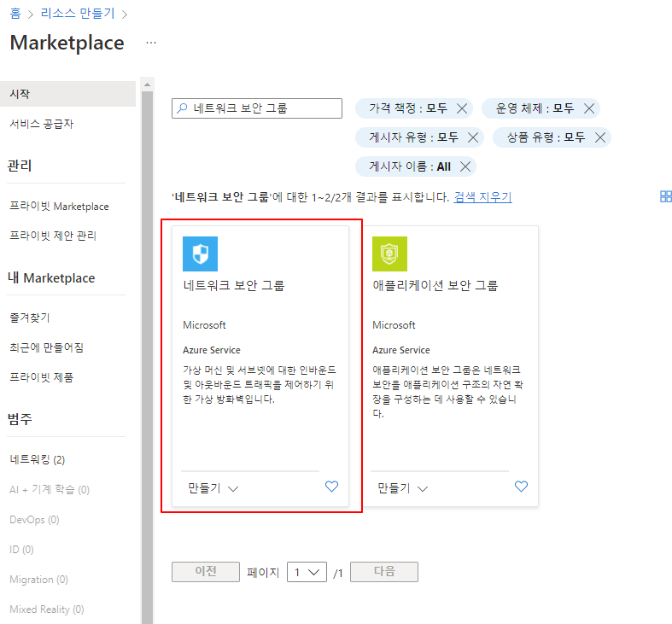
Task: Click the 애플리케이션 보안 그룹은 description text
Action: 447,392
